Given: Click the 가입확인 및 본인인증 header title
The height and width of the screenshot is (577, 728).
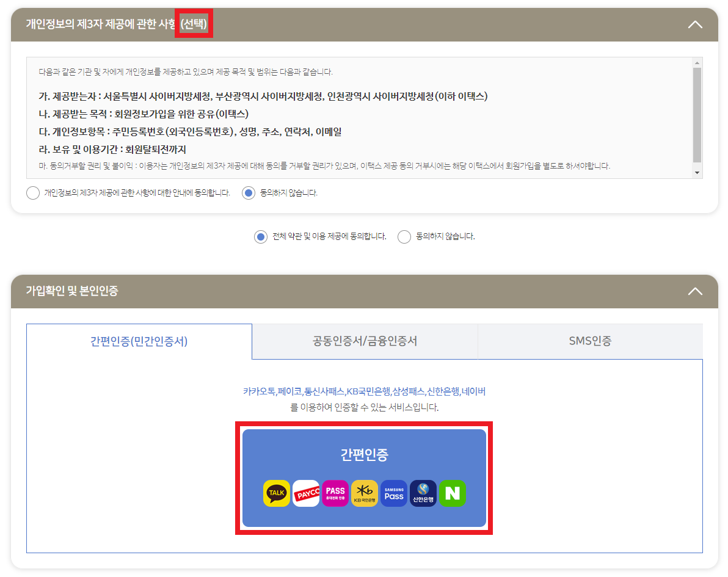Looking at the screenshot, I should pyautogui.click(x=72, y=291).
